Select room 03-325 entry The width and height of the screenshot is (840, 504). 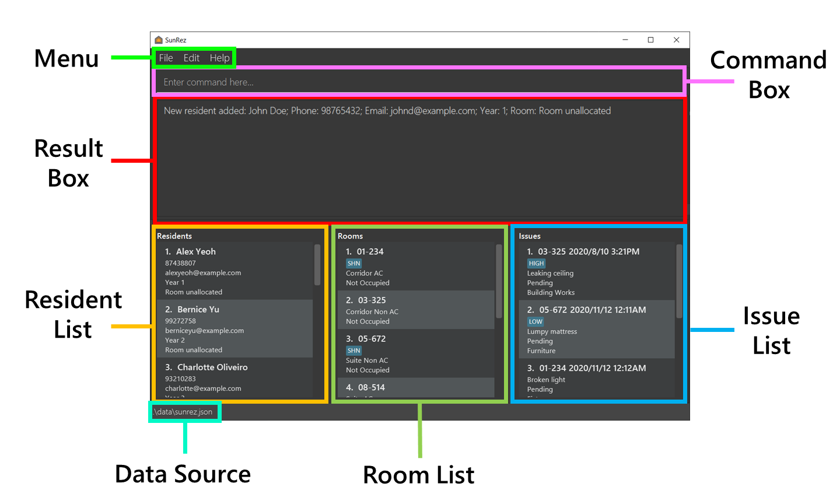coord(416,310)
